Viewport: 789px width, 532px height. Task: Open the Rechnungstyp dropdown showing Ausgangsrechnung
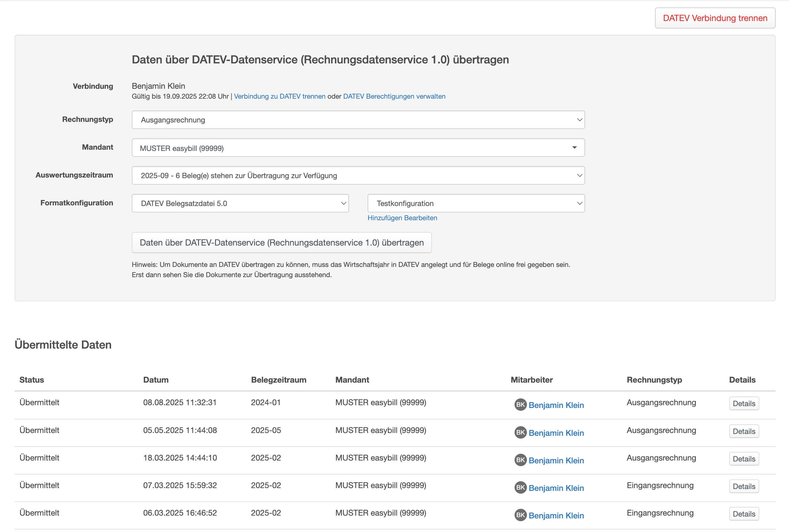click(x=358, y=120)
